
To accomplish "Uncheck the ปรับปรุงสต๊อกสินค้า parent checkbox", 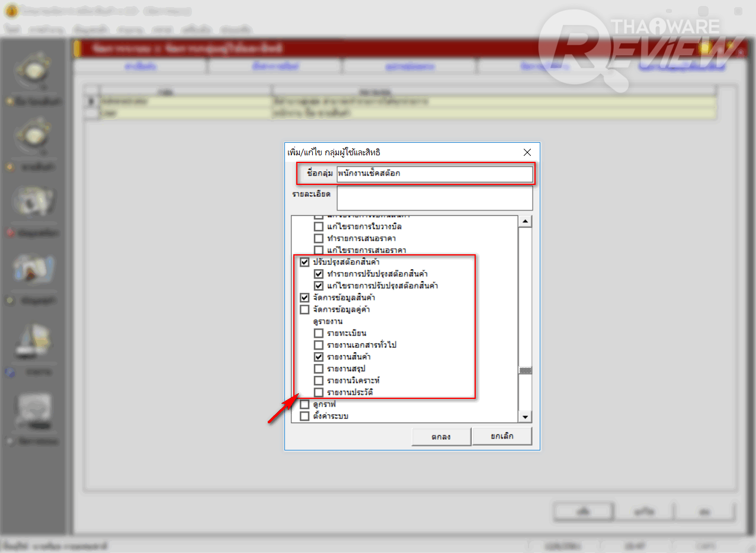I will pyautogui.click(x=305, y=262).
